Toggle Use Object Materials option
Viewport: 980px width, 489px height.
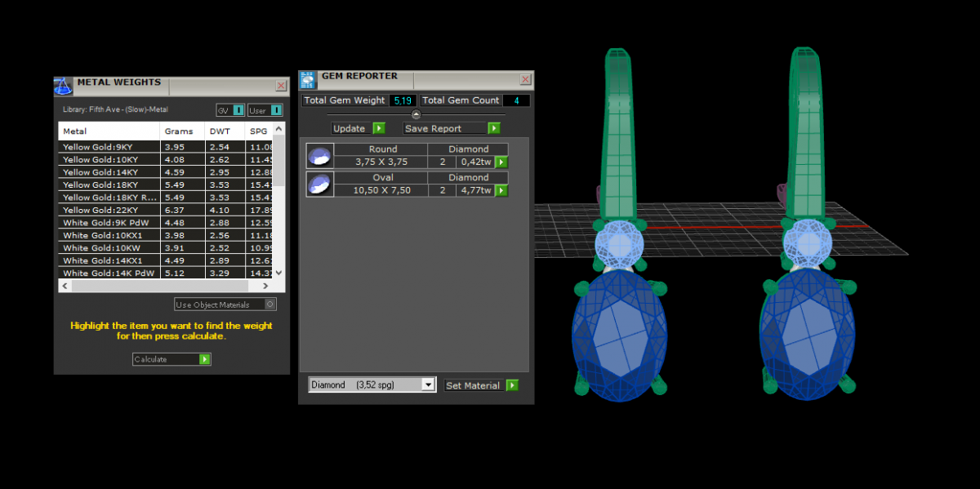point(225,305)
